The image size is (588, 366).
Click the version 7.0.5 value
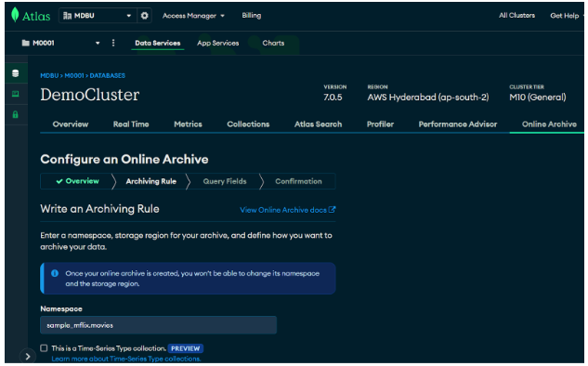tap(333, 98)
